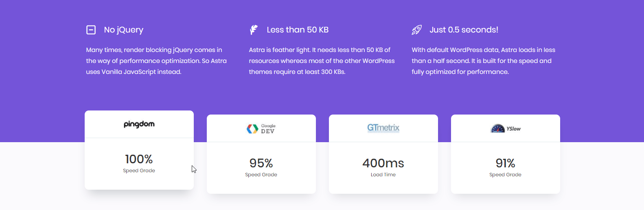This screenshot has height=210, width=644.
Task: Click the Speed Grade label under Pingdom
Action: coord(139,171)
